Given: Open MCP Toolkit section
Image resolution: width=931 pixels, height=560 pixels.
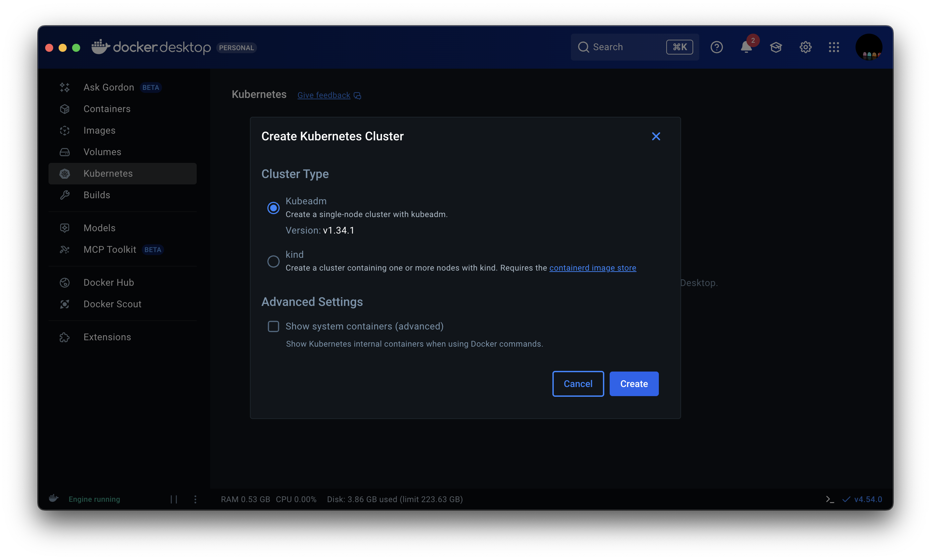Looking at the screenshot, I should [x=109, y=249].
